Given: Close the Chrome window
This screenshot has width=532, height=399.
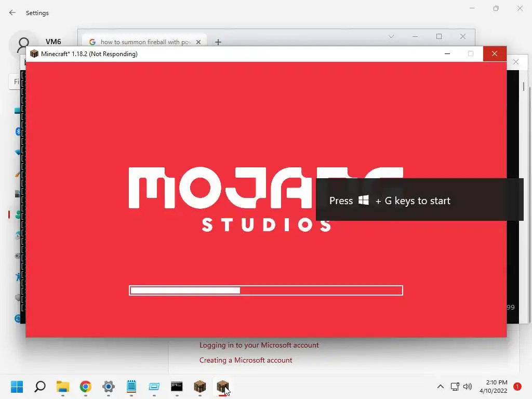Looking at the screenshot, I should pyautogui.click(x=463, y=36).
